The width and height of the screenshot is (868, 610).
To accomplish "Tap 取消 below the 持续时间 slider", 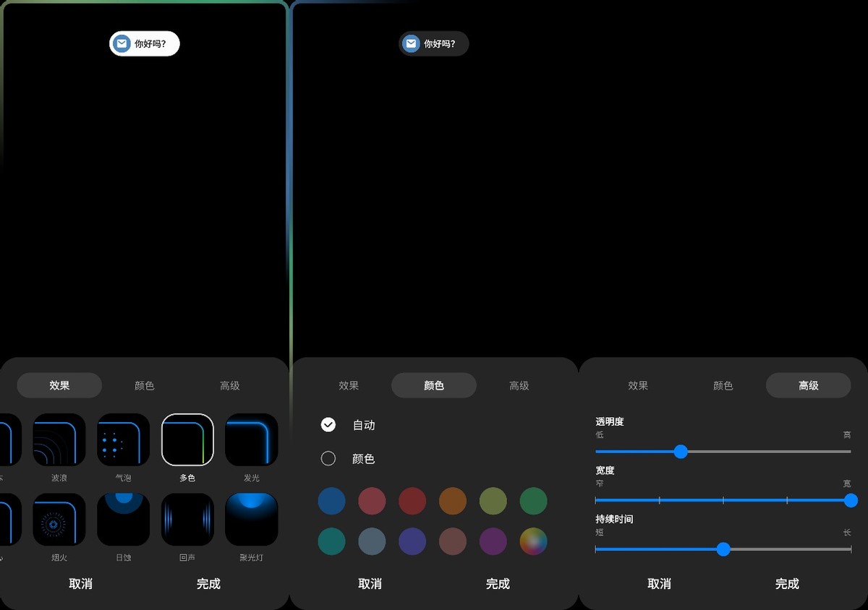I will point(659,583).
